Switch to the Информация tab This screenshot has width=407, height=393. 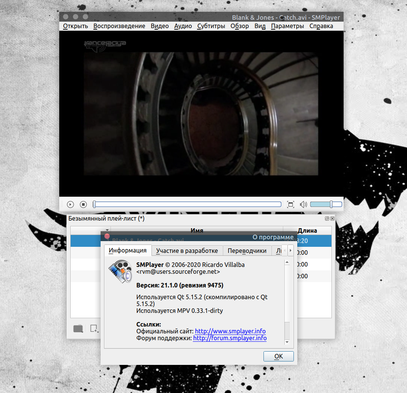tap(128, 250)
